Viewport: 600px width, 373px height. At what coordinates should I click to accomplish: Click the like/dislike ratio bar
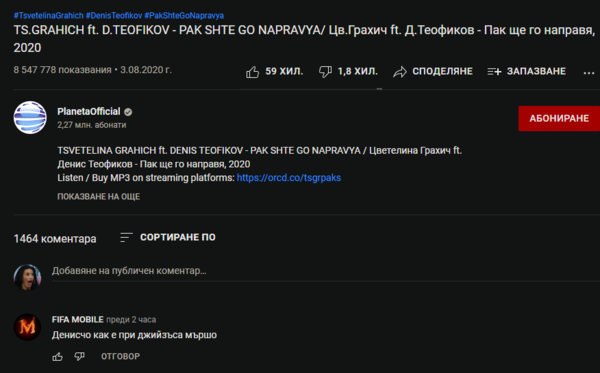(x=310, y=89)
